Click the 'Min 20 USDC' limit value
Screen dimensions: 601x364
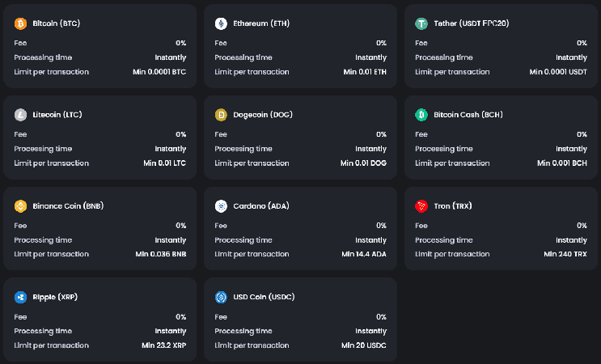[364, 345]
